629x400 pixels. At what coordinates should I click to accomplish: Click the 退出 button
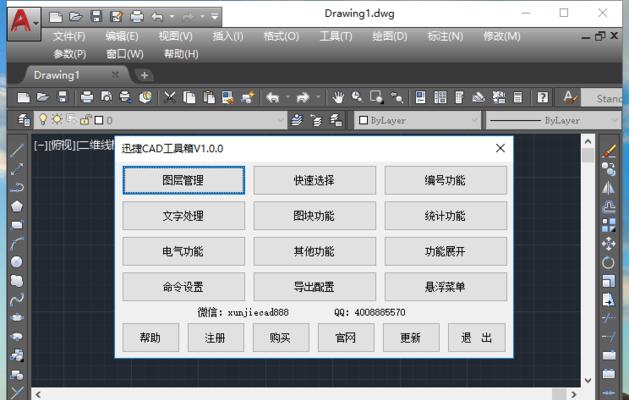click(476, 338)
